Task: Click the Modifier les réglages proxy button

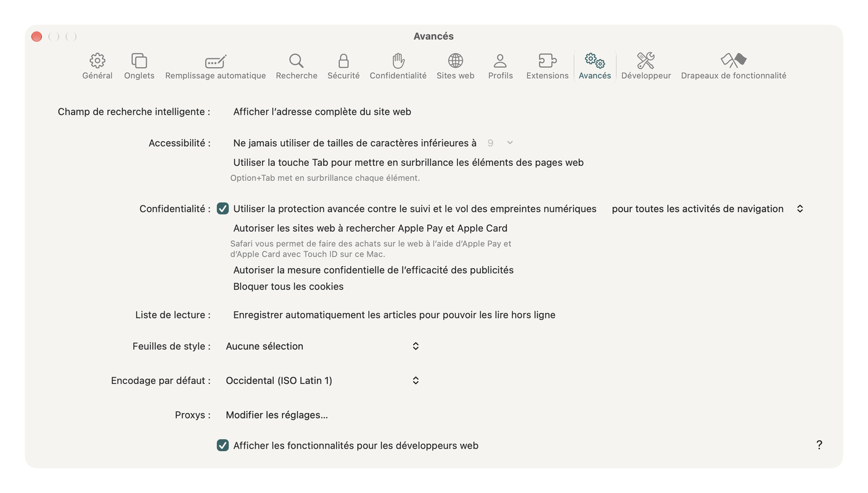Action: pos(277,415)
